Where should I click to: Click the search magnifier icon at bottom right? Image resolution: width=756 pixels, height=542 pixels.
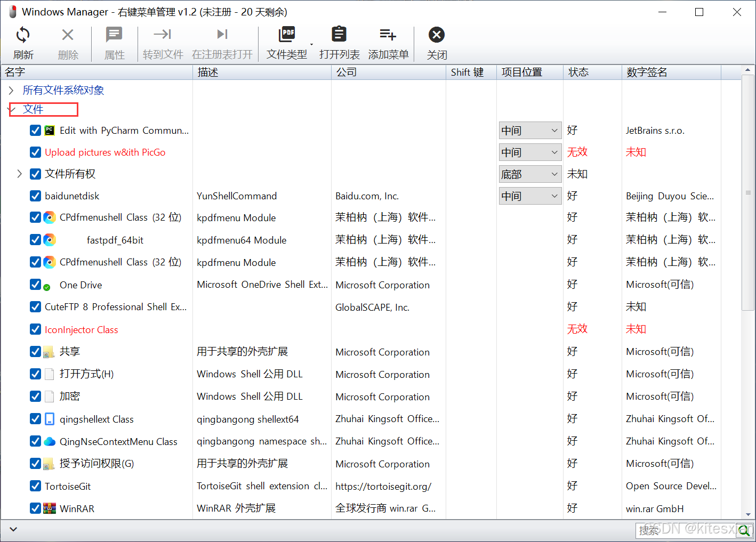(743, 530)
